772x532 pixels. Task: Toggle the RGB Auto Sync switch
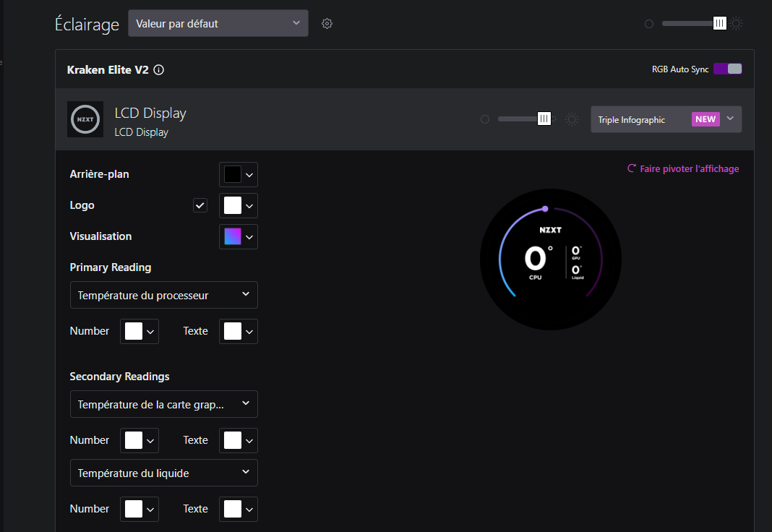727,69
